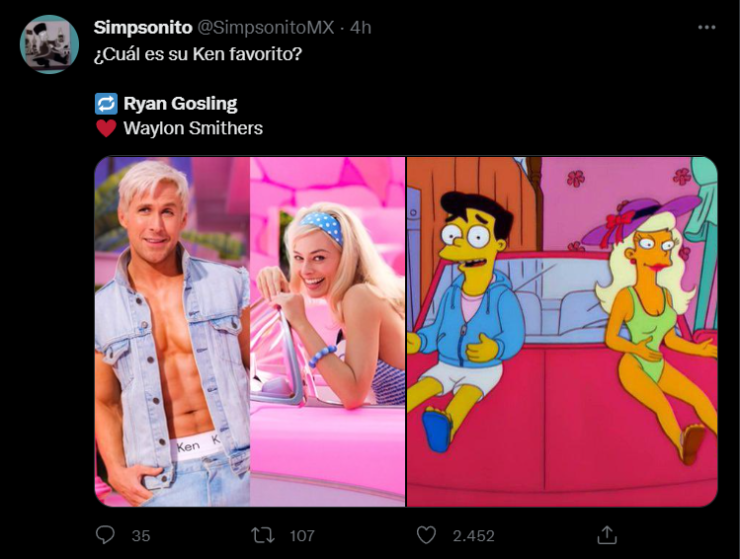Click the reply count of 35
This screenshot has width=740, height=559.
point(141,536)
